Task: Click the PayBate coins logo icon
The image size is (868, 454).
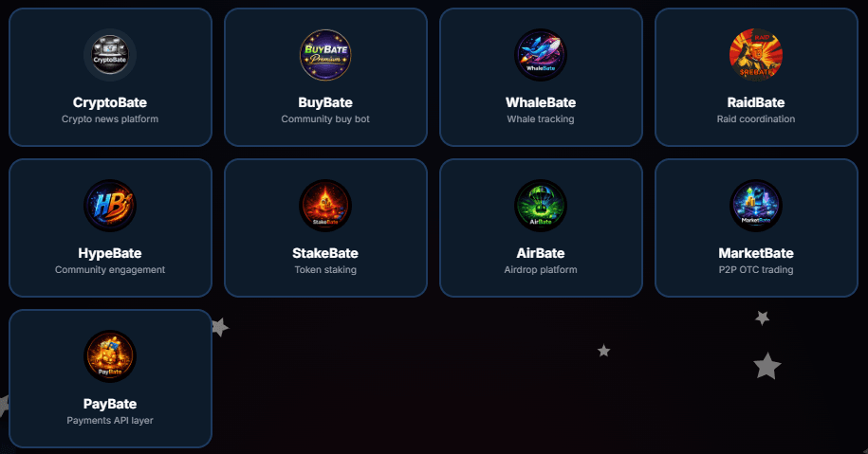Action: tap(110, 356)
